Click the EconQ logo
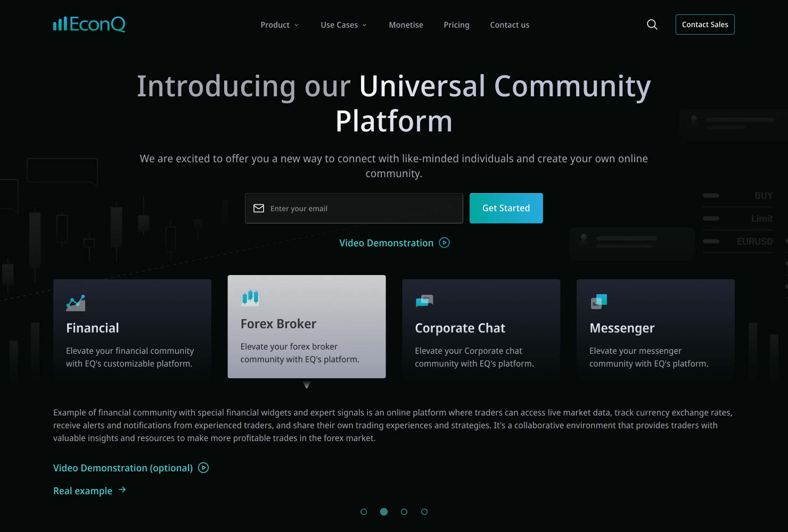The image size is (788, 532). click(x=89, y=24)
